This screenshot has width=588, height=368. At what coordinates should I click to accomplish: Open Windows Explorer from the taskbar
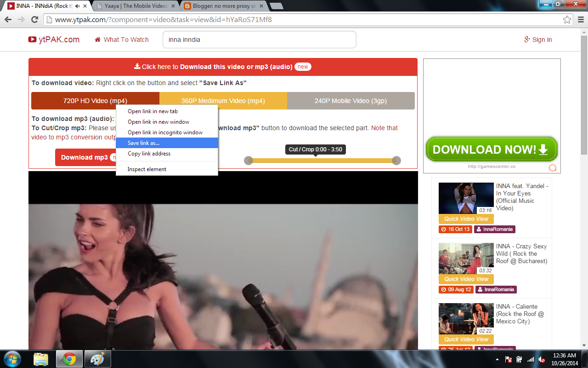(x=41, y=359)
